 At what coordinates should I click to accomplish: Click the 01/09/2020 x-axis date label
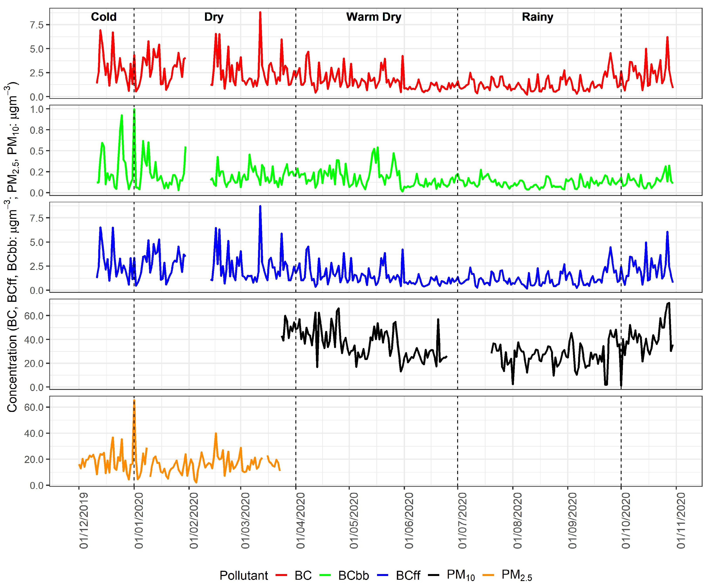(572, 521)
